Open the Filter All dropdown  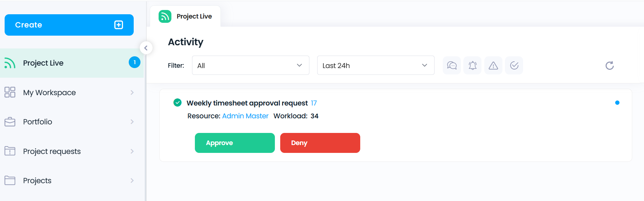click(250, 65)
